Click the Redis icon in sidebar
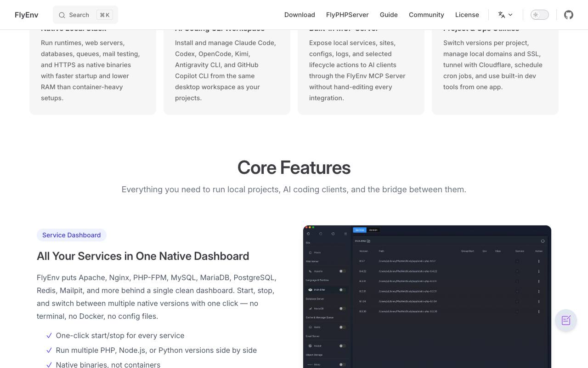This screenshot has height=368, width=588. tap(311, 327)
